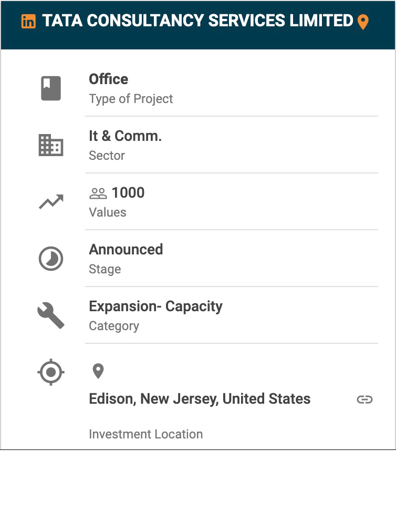Screen dimensions: 396x532
Task: Click the orange map pin in header
Action: [362, 22]
